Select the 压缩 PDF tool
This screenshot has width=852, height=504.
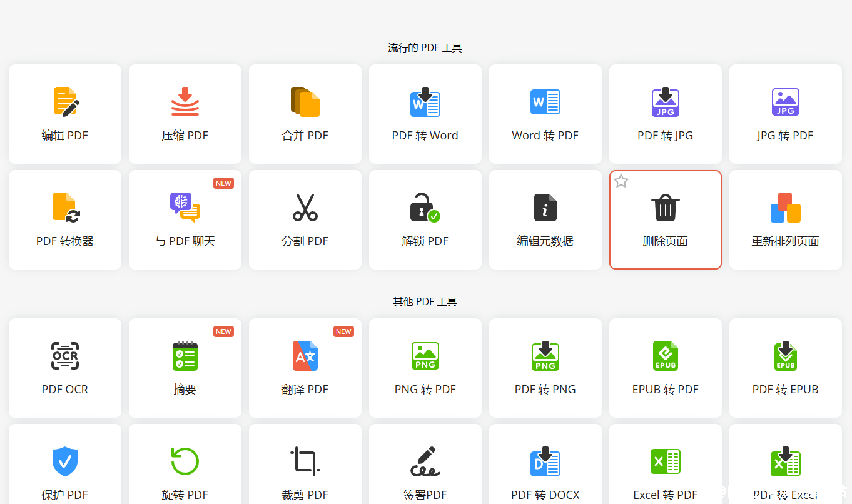(185, 114)
